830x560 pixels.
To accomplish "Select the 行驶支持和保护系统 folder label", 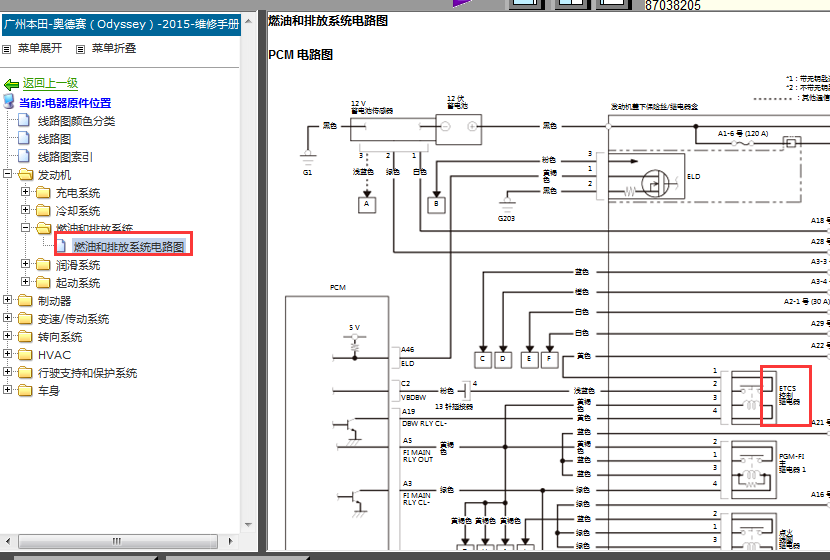I will point(87,373).
